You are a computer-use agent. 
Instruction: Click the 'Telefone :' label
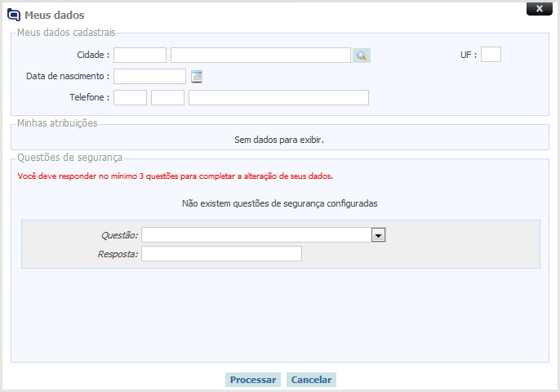coord(89,97)
